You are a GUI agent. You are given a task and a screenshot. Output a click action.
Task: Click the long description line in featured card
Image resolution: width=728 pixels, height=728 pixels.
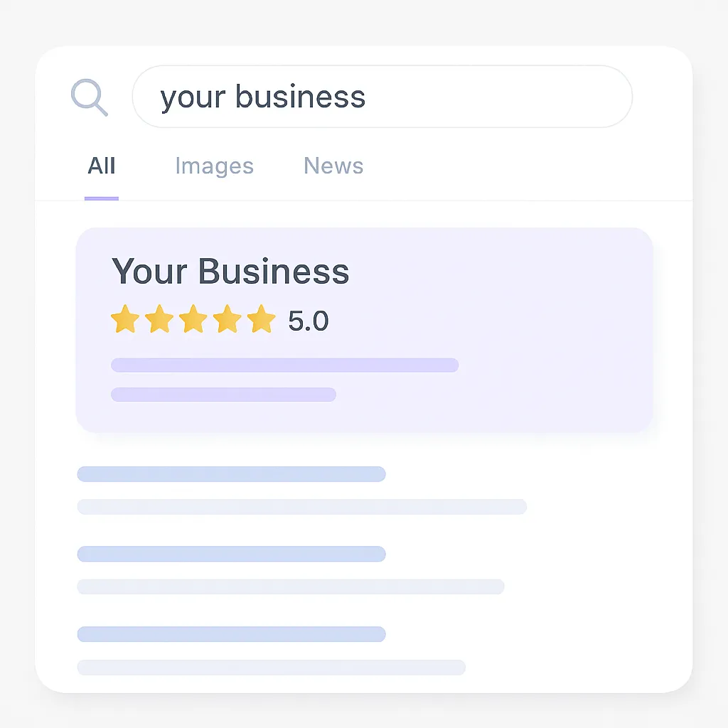(284, 365)
